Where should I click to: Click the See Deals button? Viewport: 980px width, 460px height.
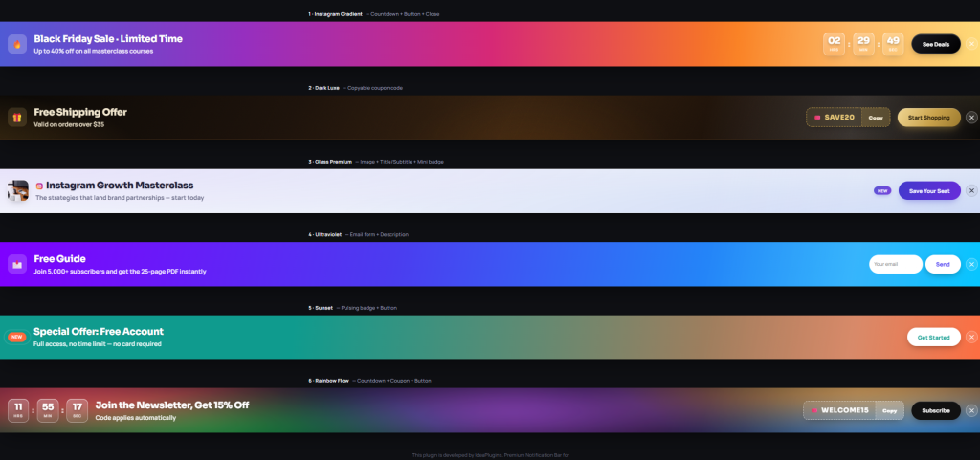pos(936,44)
